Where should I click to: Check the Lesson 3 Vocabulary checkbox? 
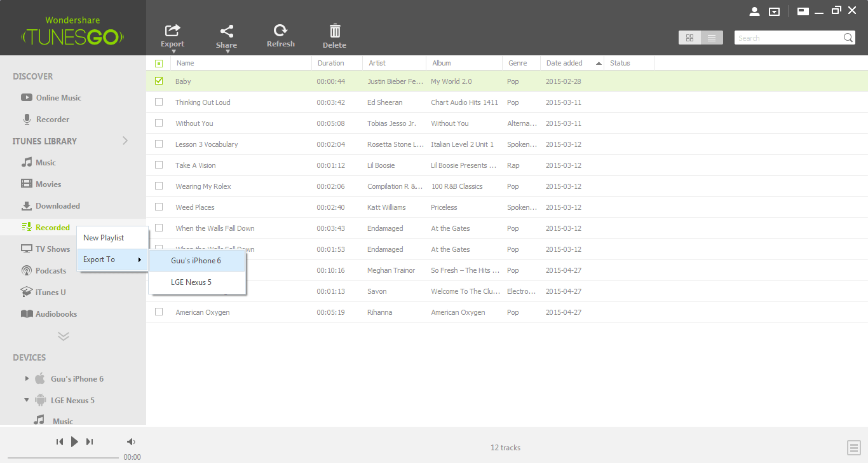click(x=159, y=144)
